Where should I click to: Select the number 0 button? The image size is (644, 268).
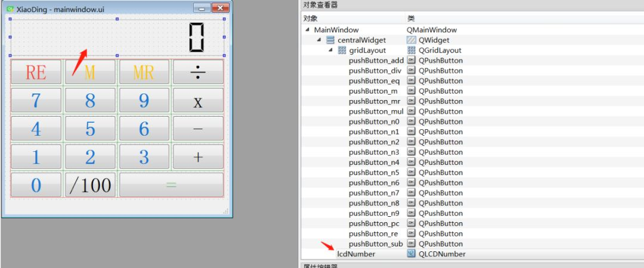click(36, 185)
